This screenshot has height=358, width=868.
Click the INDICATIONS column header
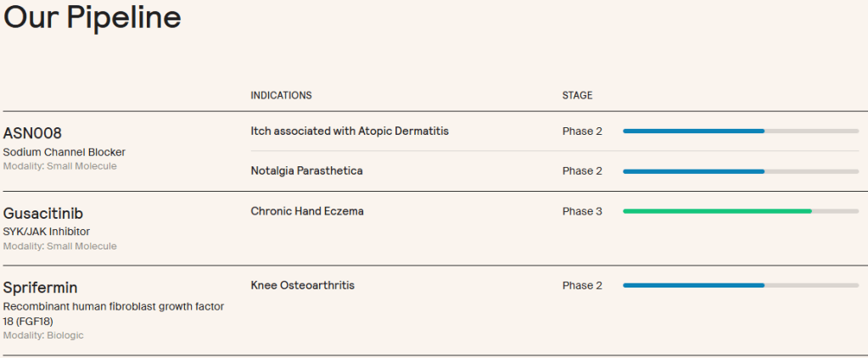(281, 95)
